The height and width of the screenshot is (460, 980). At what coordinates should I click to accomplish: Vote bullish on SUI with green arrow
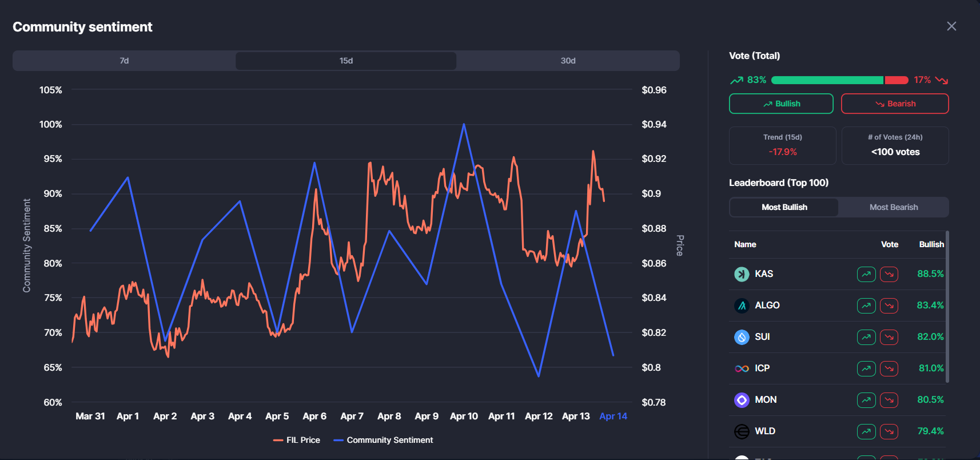(866, 337)
